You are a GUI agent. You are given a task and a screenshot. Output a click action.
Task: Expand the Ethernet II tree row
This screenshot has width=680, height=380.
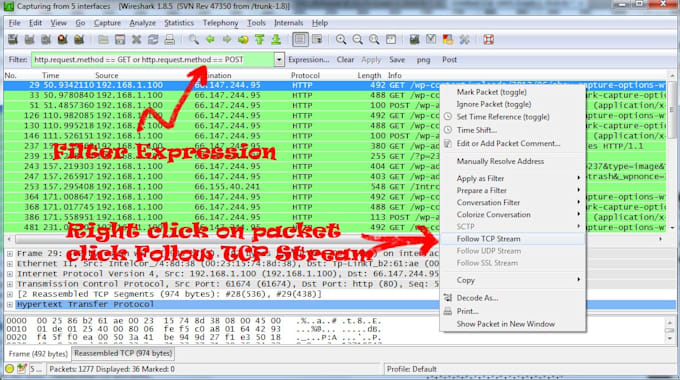[10, 264]
